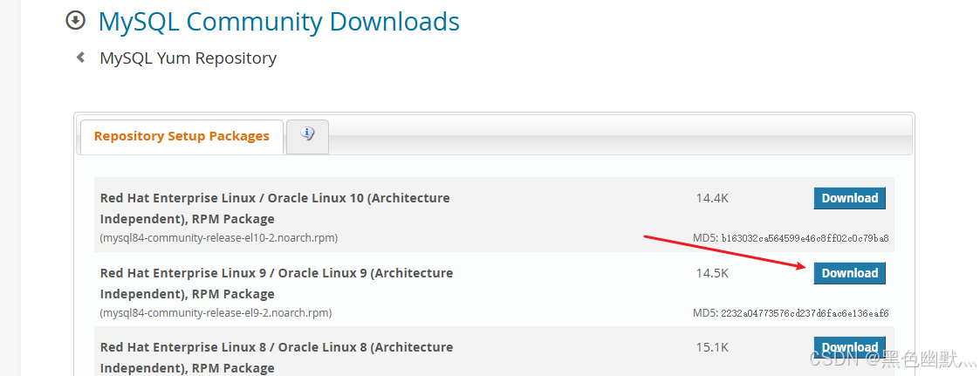Click the 15.1K file size value
The width and height of the screenshot is (980, 376).
point(712,347)
